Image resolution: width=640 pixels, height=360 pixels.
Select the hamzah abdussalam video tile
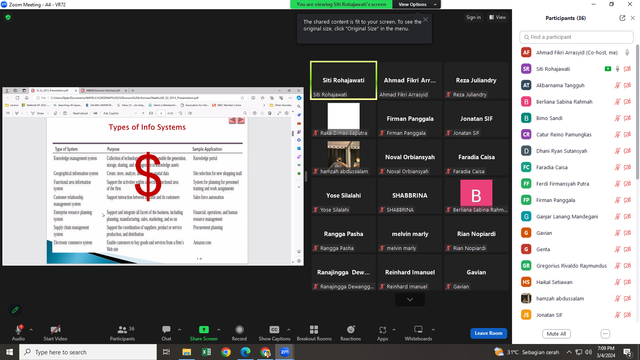343,157
